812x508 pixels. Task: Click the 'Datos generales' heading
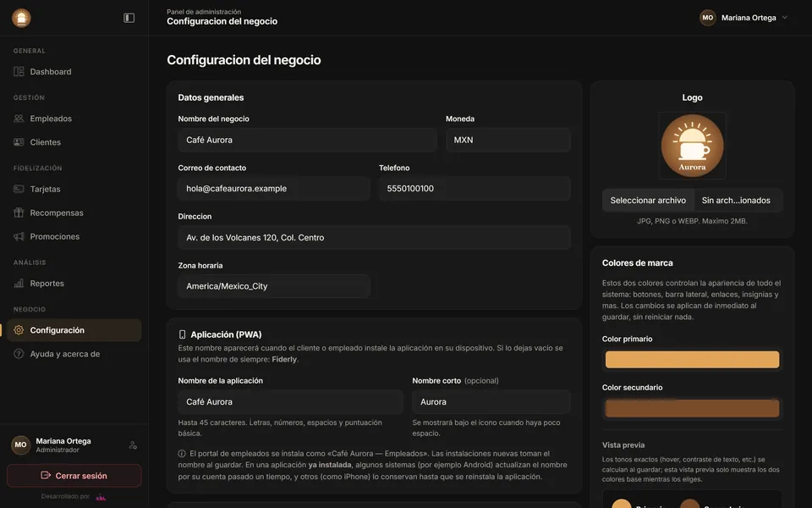(211, 97)
